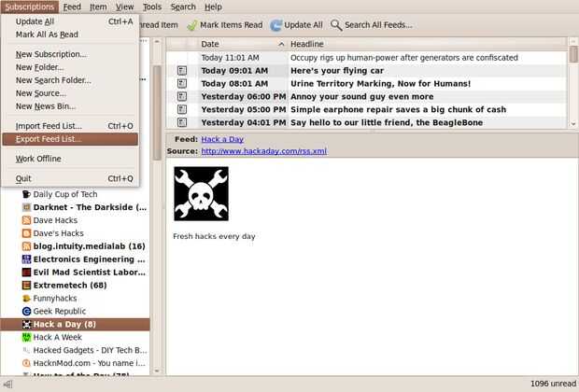Choose Quit from Subscriptions menu

(70, 178)
